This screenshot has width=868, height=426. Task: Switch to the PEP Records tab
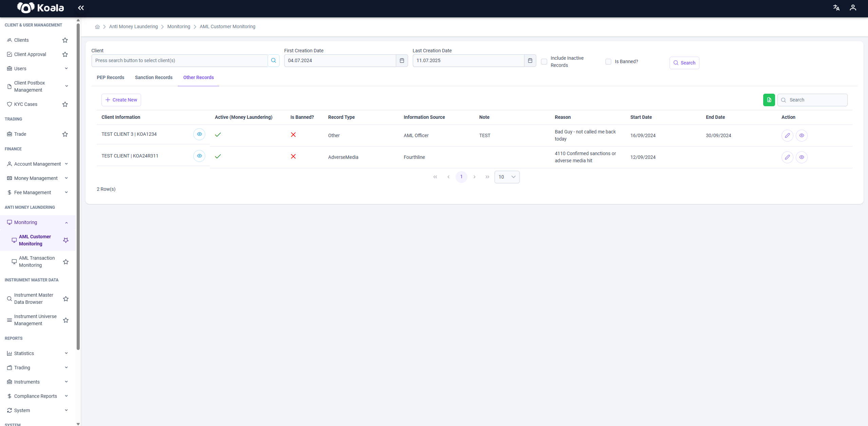110,77
